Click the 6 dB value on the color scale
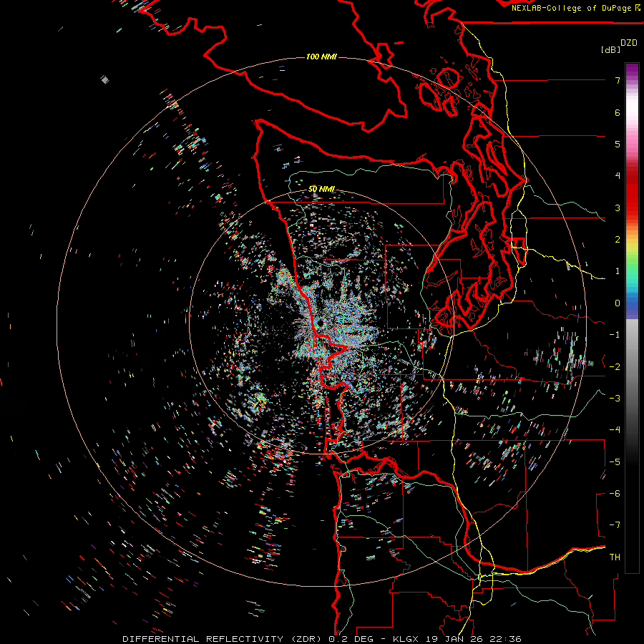Viewport: 644px width, 644px height. (x=618, y=112)
